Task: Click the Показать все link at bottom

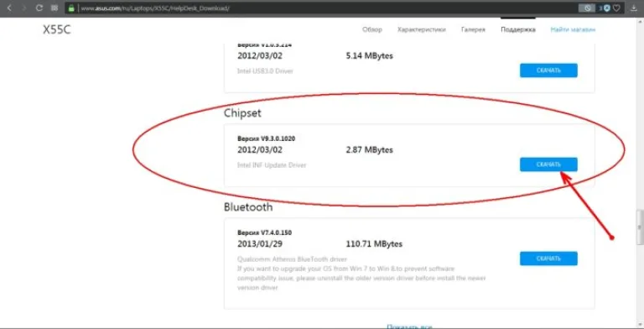Action: click(409, 326)
